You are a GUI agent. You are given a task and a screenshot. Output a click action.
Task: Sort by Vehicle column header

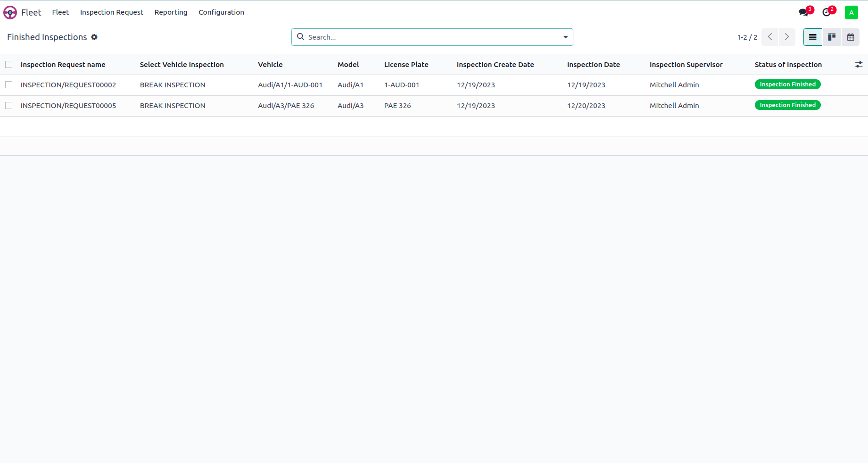(x=270, y=65)
